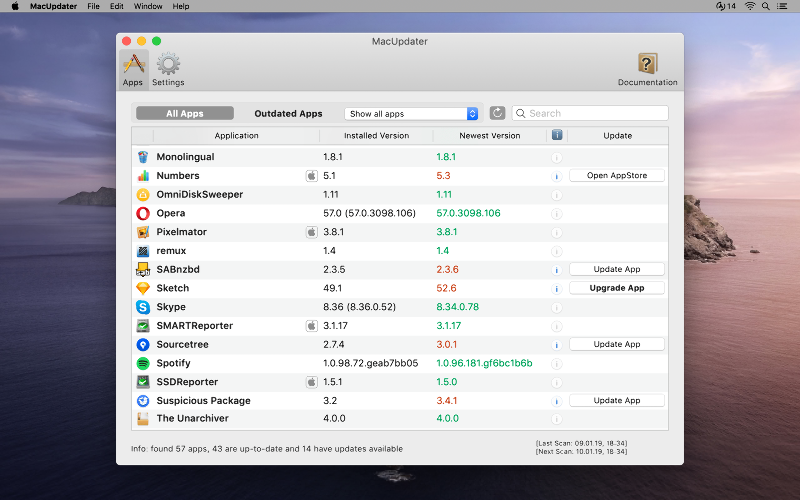Open the Settings gear in toolbar
The width and height of the screenshot is (800, 500).
[168, 68]
